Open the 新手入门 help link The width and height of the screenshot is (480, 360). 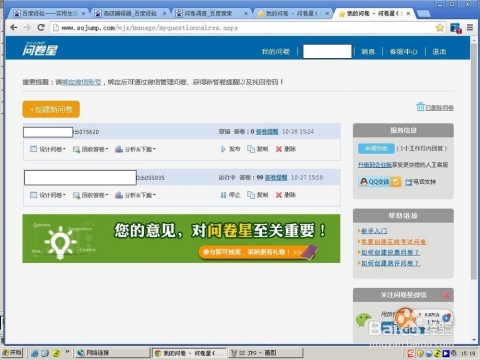click(x=374, y=231)
